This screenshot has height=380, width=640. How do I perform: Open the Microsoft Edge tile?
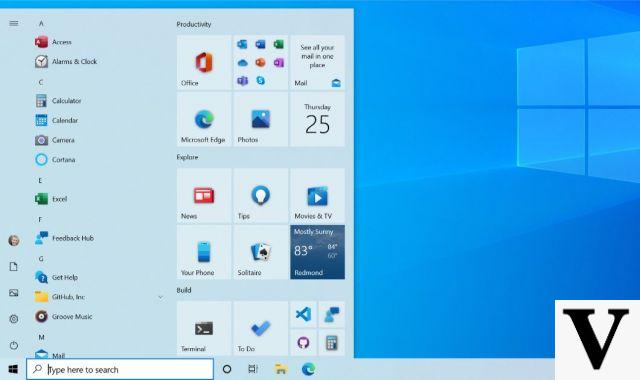[x=204, y=119]
